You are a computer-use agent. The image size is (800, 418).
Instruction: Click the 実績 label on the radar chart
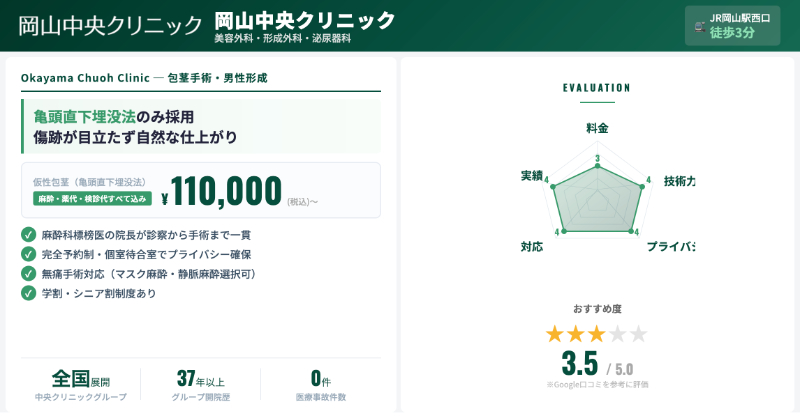tap(531, 176)
